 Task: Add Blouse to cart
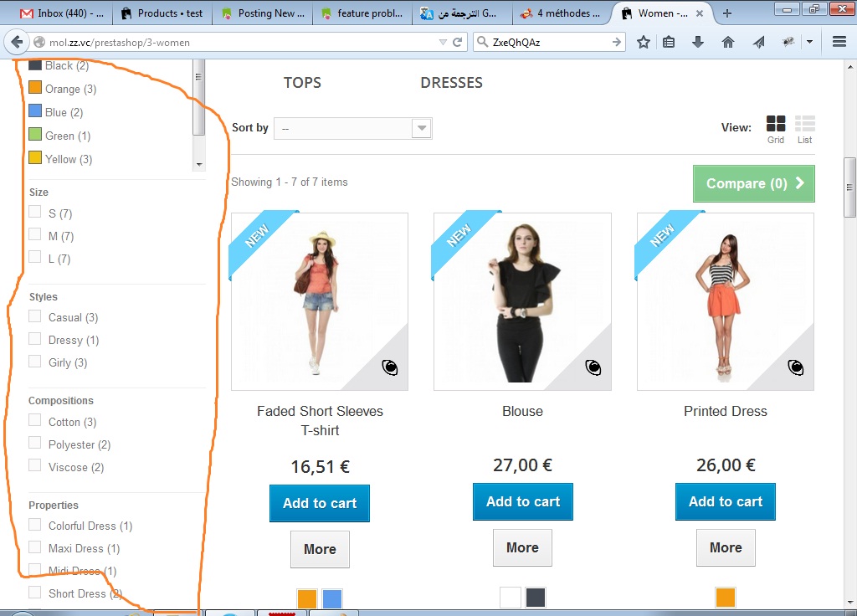[x=523, y=502]
